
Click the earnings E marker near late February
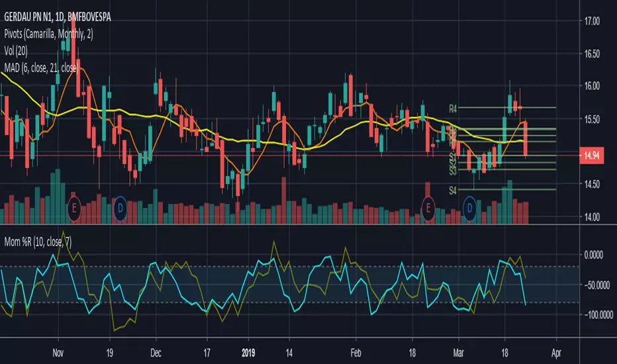pyautogui.click(x=428, y=207)
